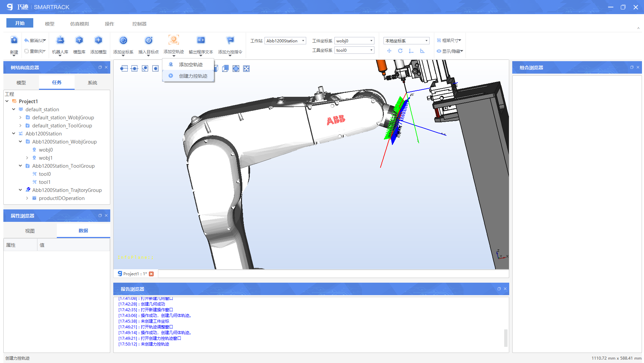Click the fit-all expand viewport icon
The width and height of the screenshot is (644, 363).
(246, 69)
